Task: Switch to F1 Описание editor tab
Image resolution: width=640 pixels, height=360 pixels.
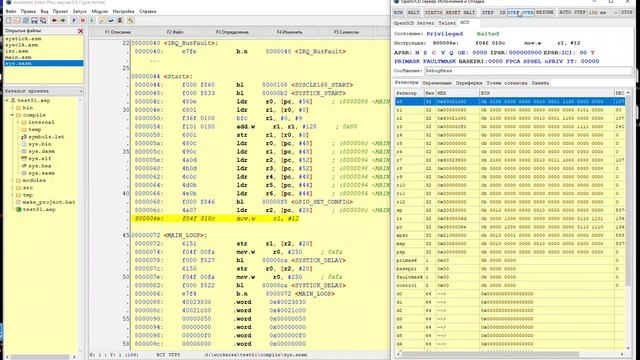Action: [x=118, y=32]
